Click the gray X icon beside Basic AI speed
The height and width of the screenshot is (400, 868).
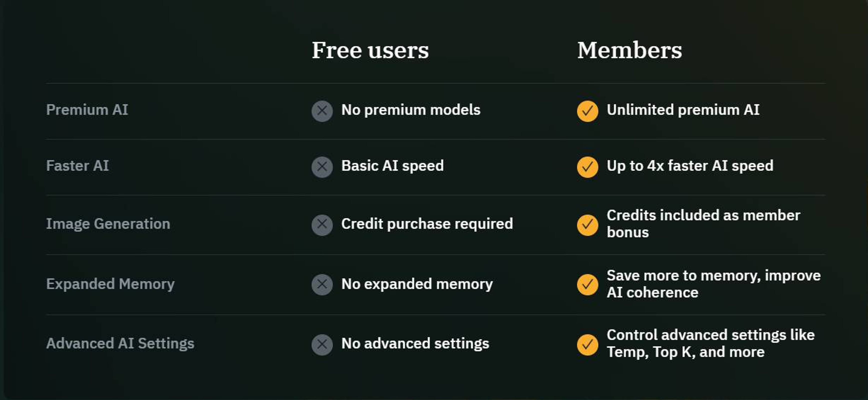[322, 167]
